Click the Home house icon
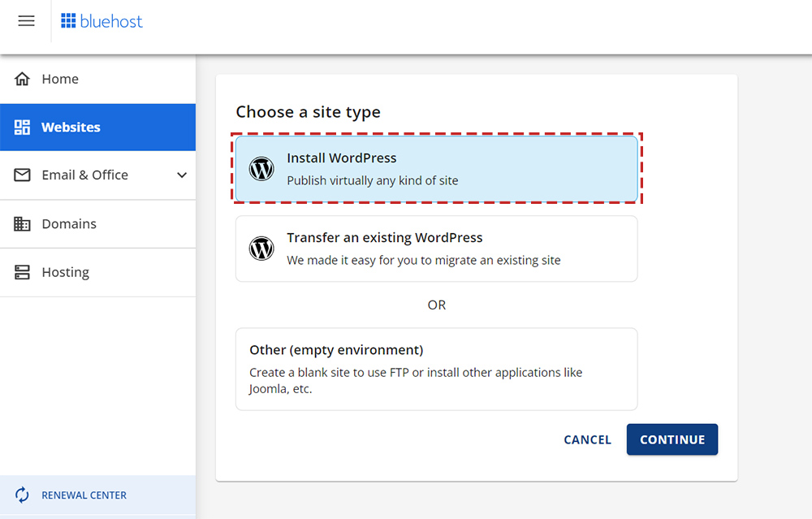 coord(22,79)
